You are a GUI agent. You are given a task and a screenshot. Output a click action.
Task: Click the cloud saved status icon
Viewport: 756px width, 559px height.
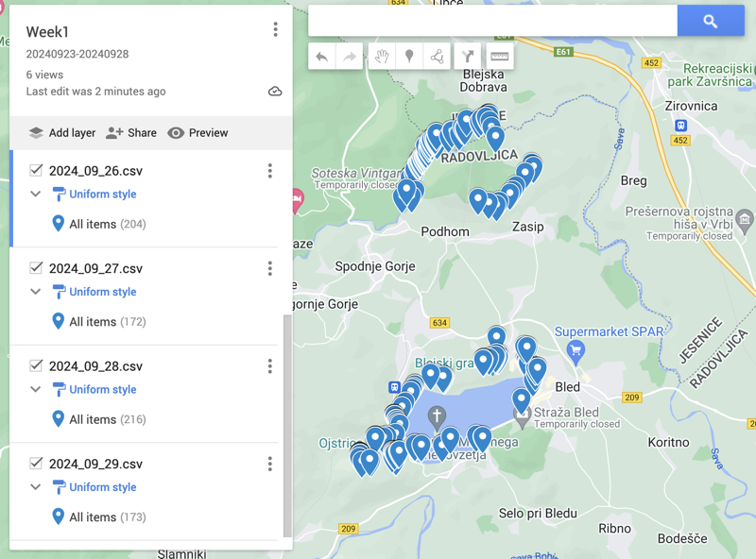275,92
